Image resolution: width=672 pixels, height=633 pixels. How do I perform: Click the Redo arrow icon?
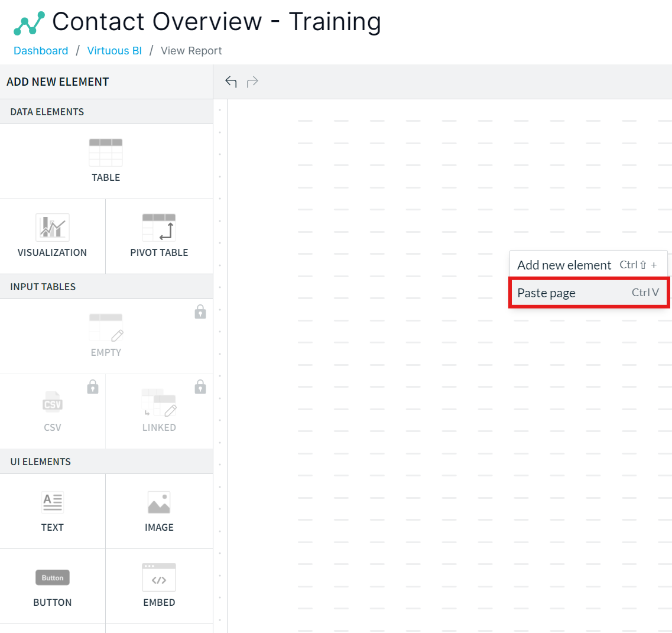(252, 82)
